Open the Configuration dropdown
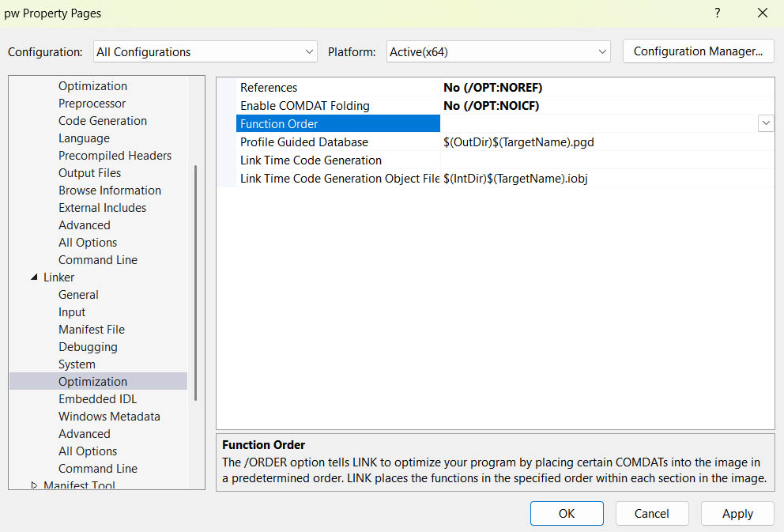Viewport: 784px width, 532px height. [x=205, y=51]
